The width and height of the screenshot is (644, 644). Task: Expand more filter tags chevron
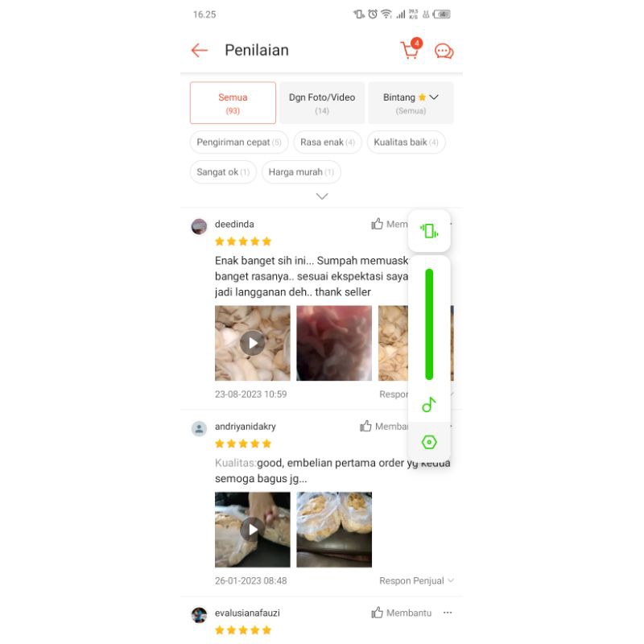pos(322,196)
